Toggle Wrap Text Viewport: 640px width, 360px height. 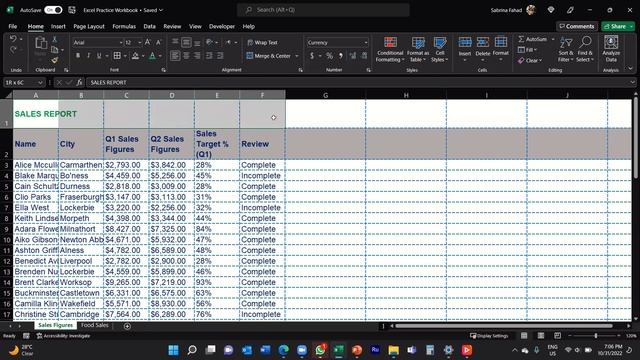click(262, 42)
